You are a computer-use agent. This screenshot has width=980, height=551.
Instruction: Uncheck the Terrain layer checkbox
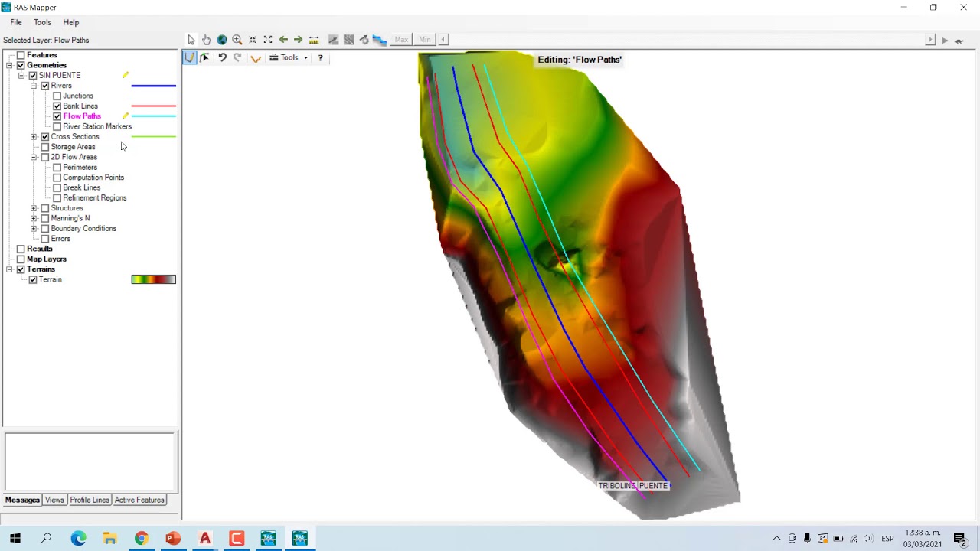tap(33, 279)
